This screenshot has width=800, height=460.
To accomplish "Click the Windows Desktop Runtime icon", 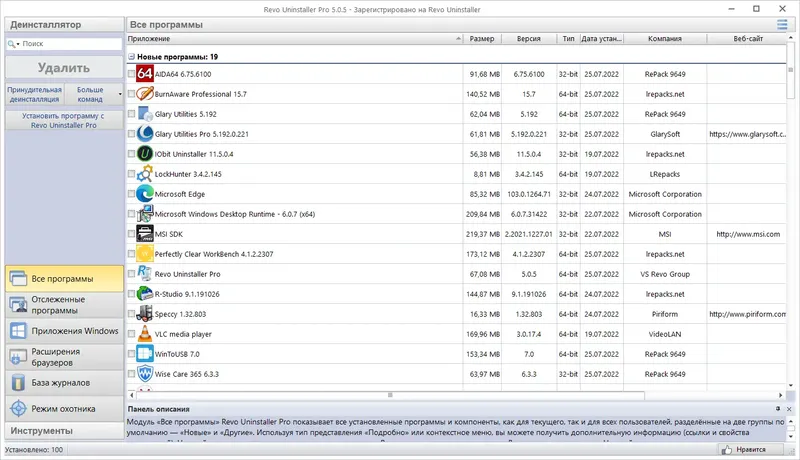I will [145, 214].
